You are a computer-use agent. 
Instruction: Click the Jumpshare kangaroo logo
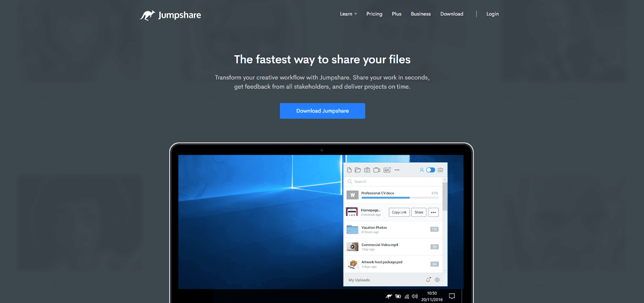click(x=170, y=15)
